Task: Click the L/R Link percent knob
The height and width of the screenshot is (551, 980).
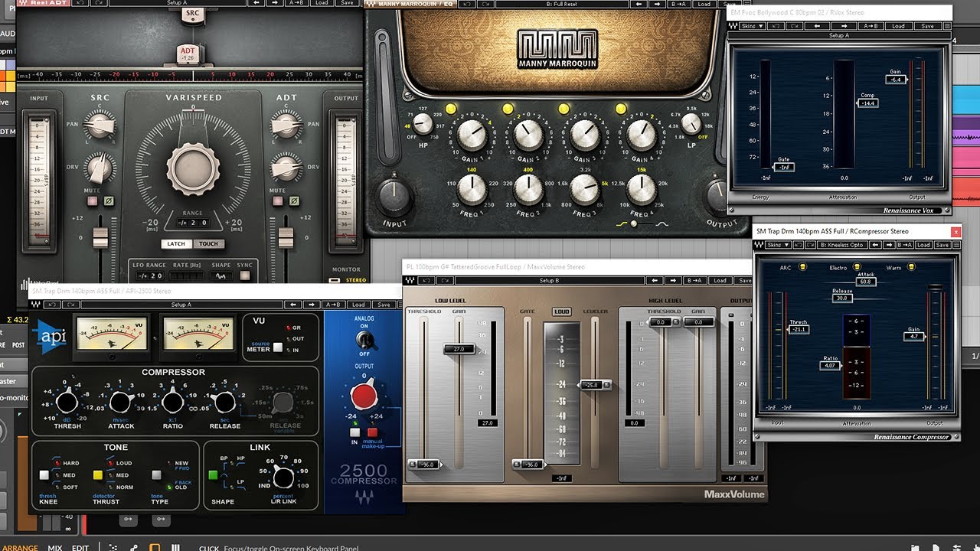Action: pyautogui.click(x=283, y=478)
